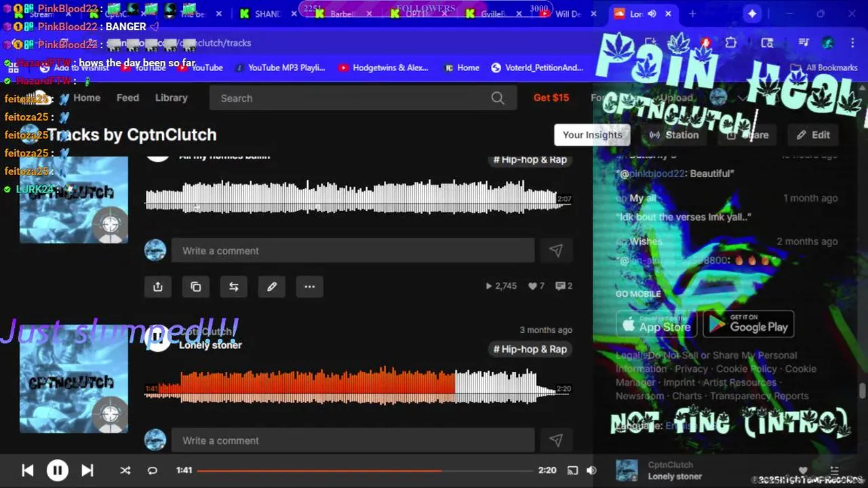Start a Station from this profile
The height and width of the screenshot is (488, 868).
[674, 135]
